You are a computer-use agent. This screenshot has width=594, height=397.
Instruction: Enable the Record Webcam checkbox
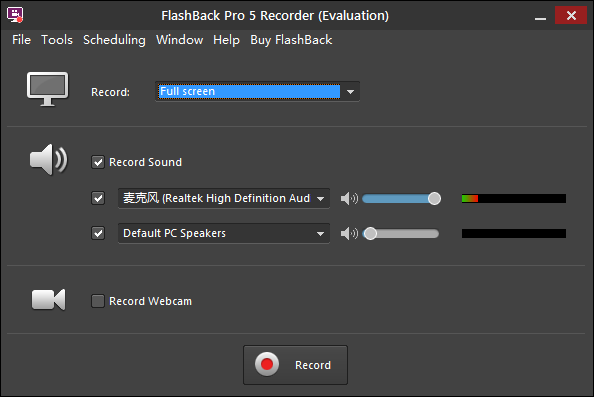click(98, 301)
